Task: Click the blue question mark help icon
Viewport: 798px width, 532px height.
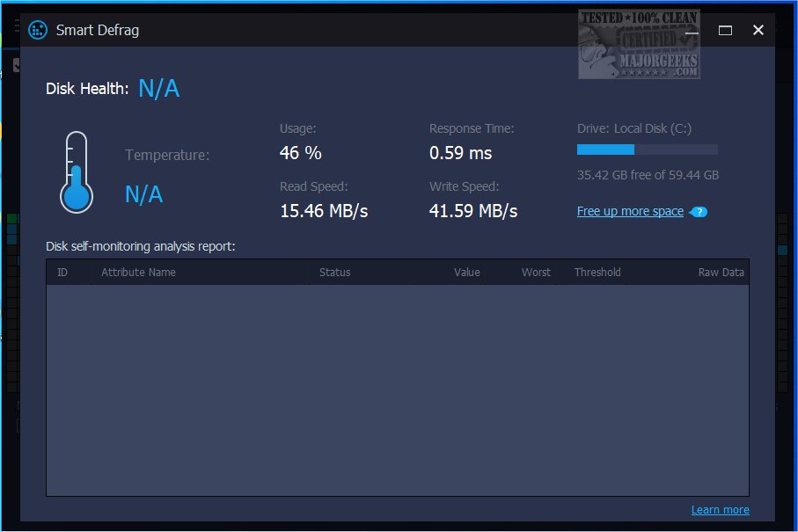Action: (x=699, y=212)
